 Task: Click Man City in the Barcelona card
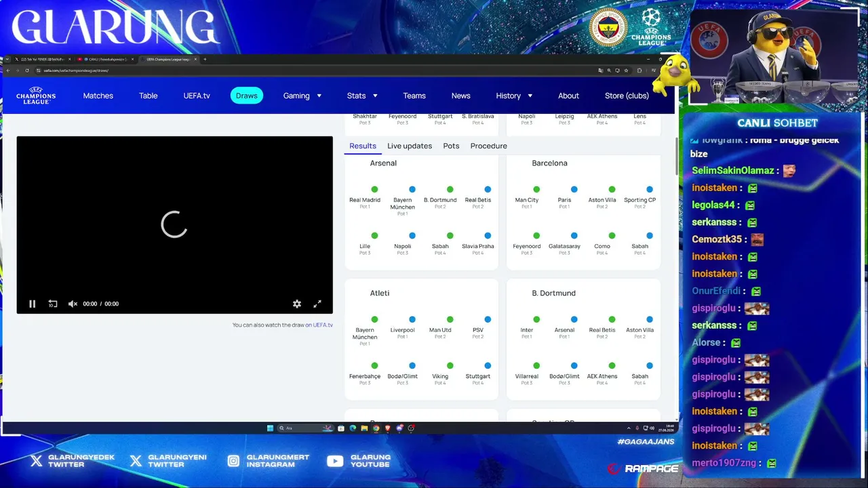click(x=527, y=200)
